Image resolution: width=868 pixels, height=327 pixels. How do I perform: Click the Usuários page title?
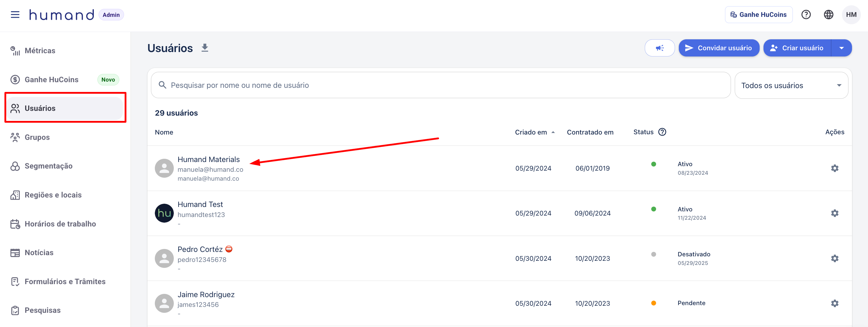pos(170,48)
